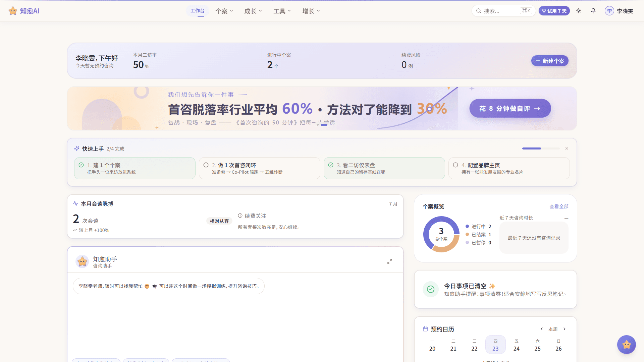Screen dimensions: 644x362
Task: Click the 快速上手 progress bar
Action: [x=541, y=148]
